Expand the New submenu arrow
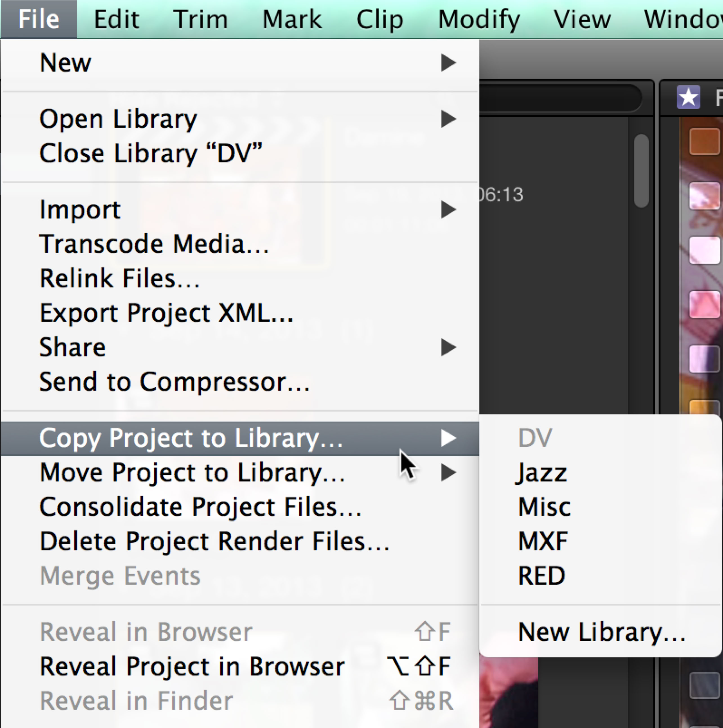Viewport: 723px width, 728px height. (448, 63)
